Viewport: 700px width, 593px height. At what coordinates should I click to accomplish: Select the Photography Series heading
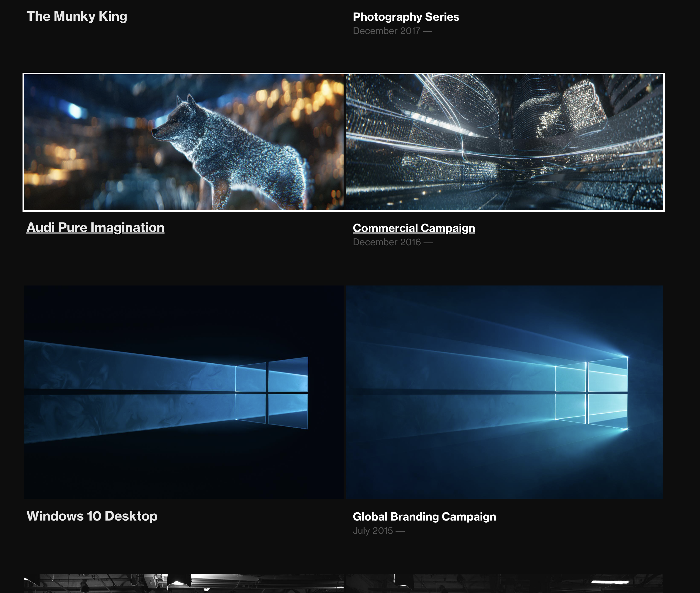pyautogui.click(x=406, y=17)
